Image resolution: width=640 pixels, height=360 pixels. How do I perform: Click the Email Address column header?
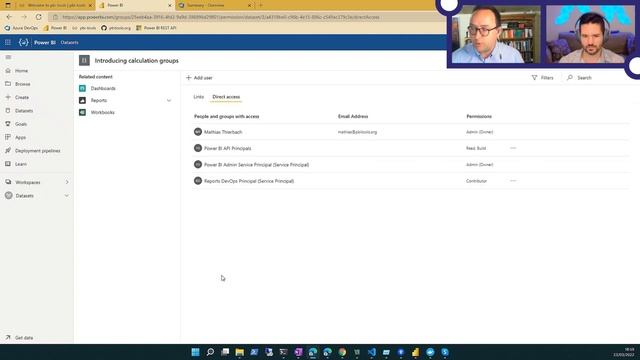coord(353,116)
